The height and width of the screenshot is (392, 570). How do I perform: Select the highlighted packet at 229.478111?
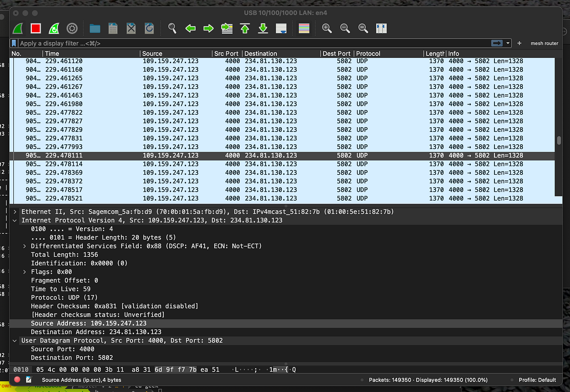coord(283,155)
